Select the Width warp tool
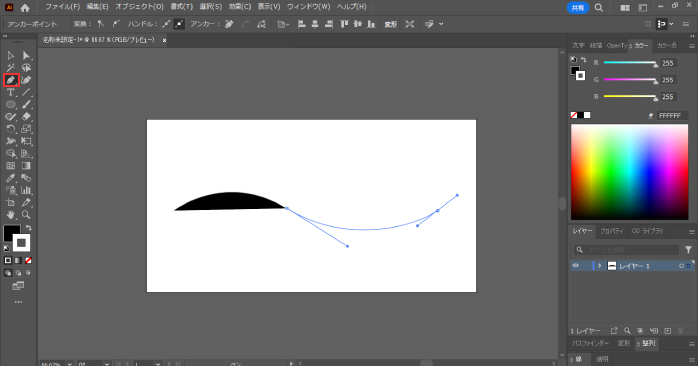Viewport: 698px width, 366px height. [11, 141]
